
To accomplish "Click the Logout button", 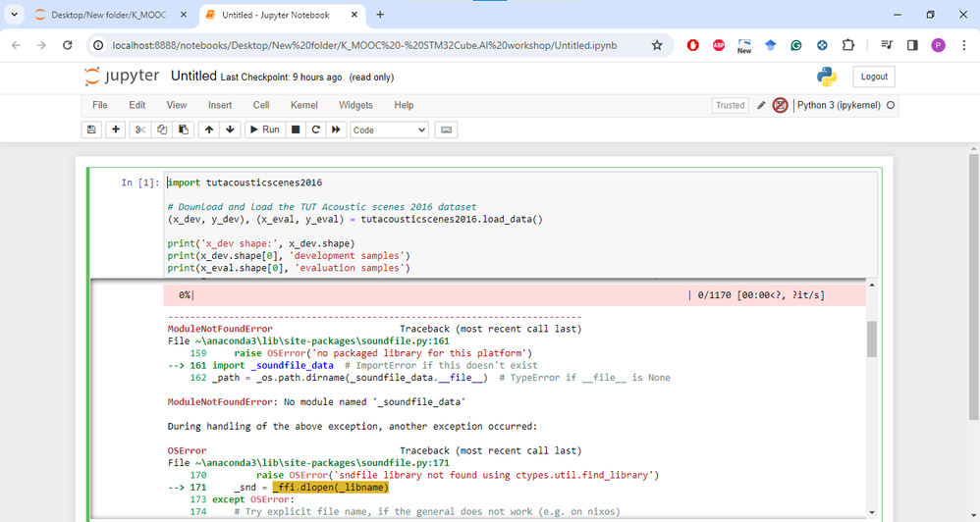I will click(874, 77).
